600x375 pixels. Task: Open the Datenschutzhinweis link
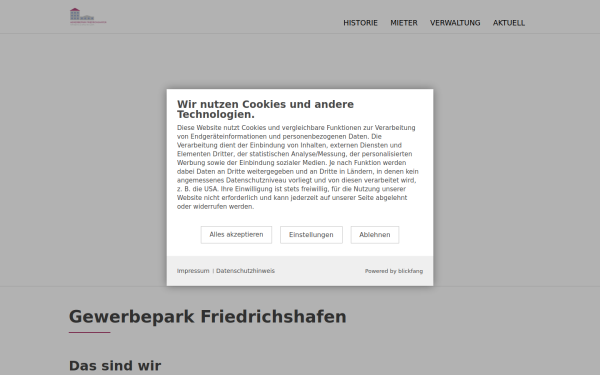pyautogui.click(x=245, y=271)
